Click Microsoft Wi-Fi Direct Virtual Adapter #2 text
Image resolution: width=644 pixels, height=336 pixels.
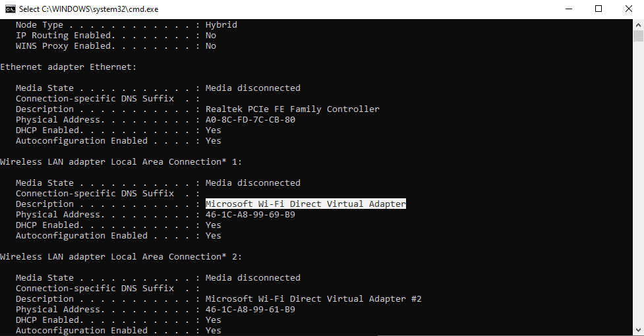tap(314, 299)
